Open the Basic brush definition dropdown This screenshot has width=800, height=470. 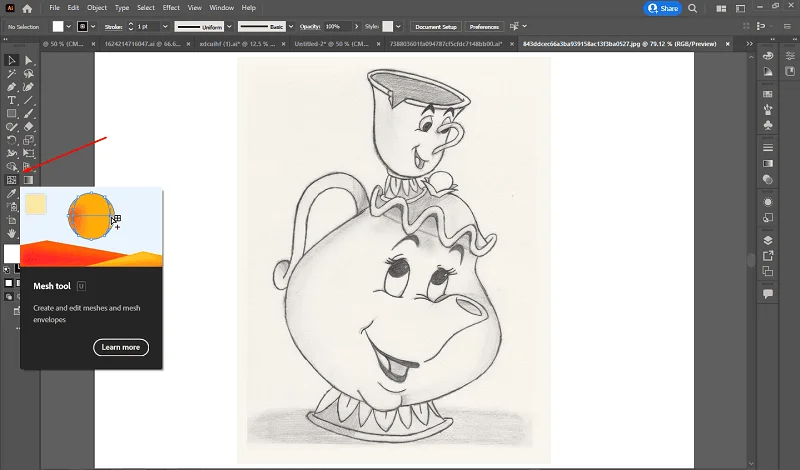(291, 27)
